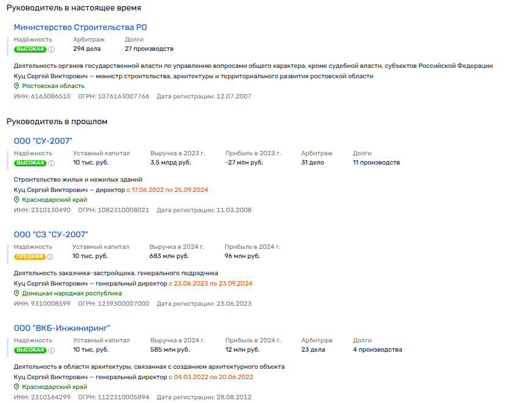The image size is (532, 403).
Task: Open the "27 производств" debts value
Action: (x=149, y=49)
